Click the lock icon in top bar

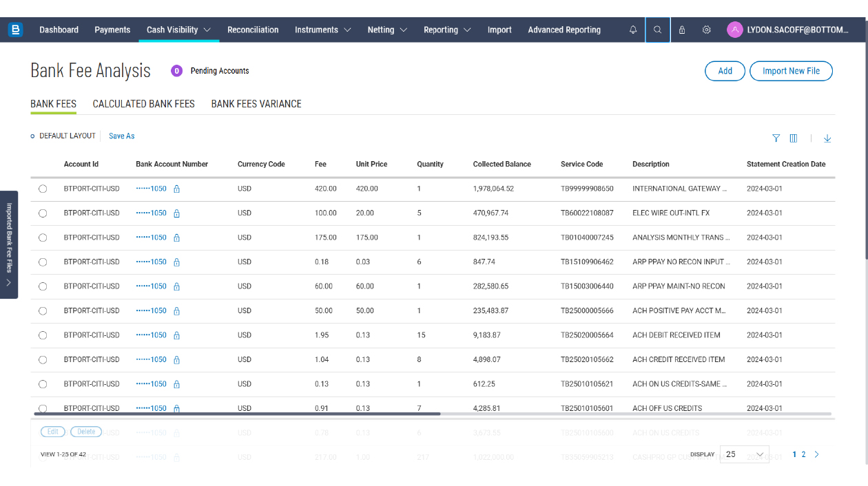[682, 30]
